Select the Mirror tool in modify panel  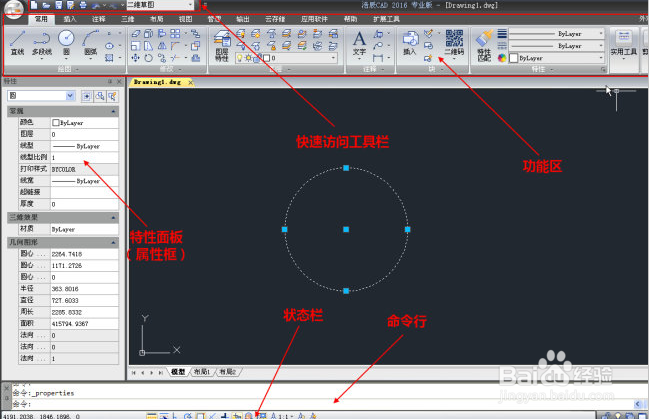[x=162, y=46]
